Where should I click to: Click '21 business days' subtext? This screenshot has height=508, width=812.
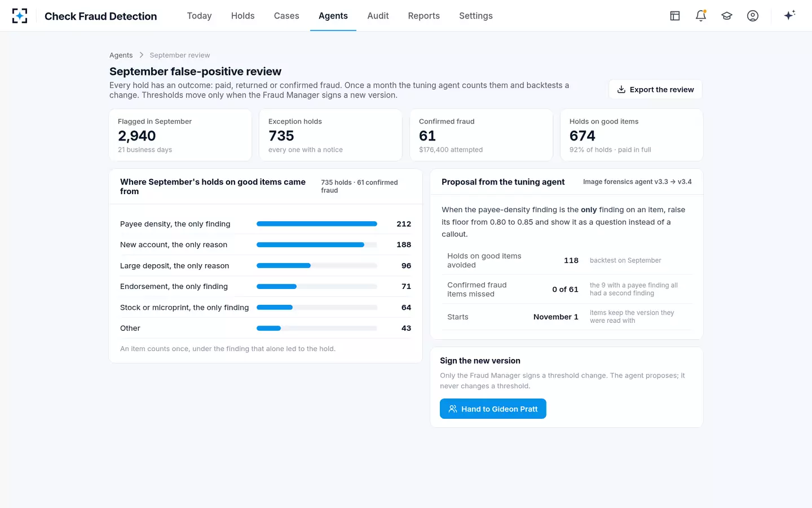[145, 150]
